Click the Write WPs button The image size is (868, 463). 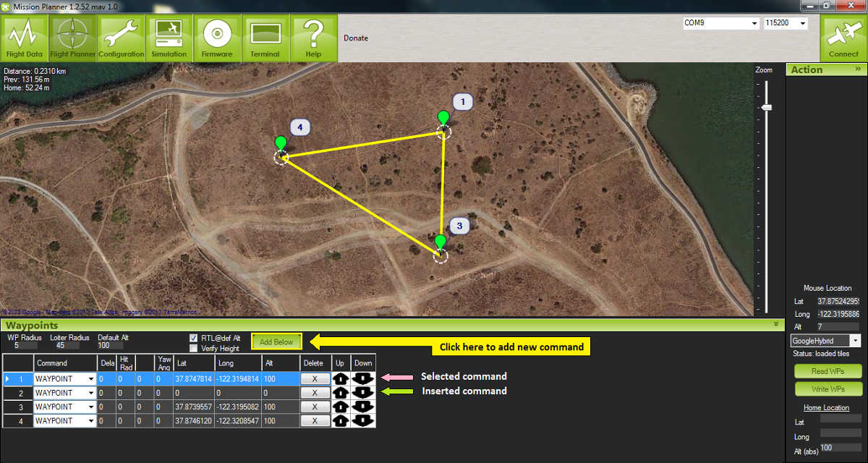point(827,389)
